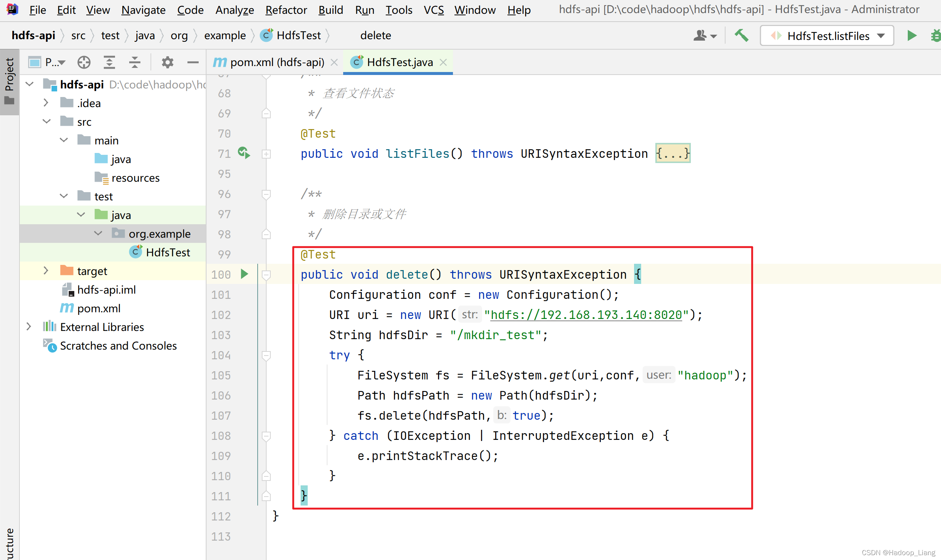Click src breadcrumb in navigation bar
Screen dimensions: 941x560
click(78, 35)
